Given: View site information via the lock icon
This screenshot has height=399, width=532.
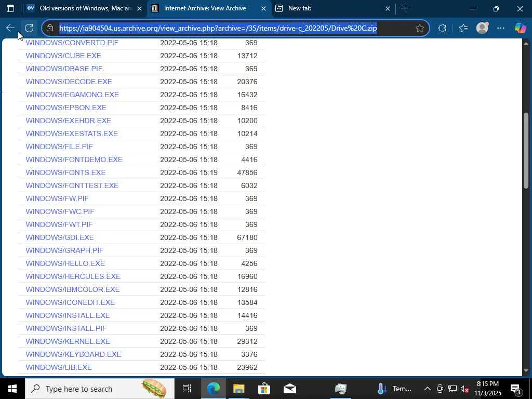Looking at the screenshot, I should click(x=50, y=28).
